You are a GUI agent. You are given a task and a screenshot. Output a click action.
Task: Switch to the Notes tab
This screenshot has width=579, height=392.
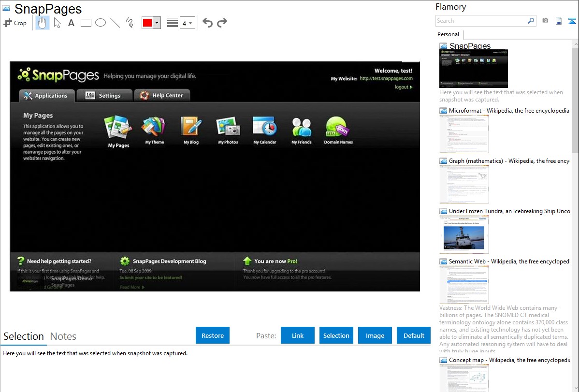click(63, 336)
